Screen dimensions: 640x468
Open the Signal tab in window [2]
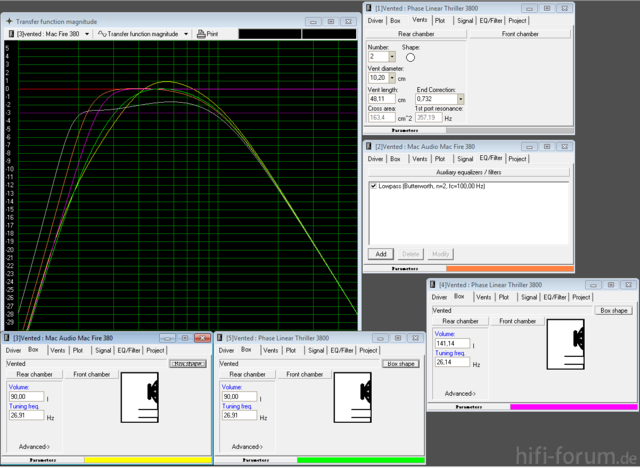click(465, 159)
